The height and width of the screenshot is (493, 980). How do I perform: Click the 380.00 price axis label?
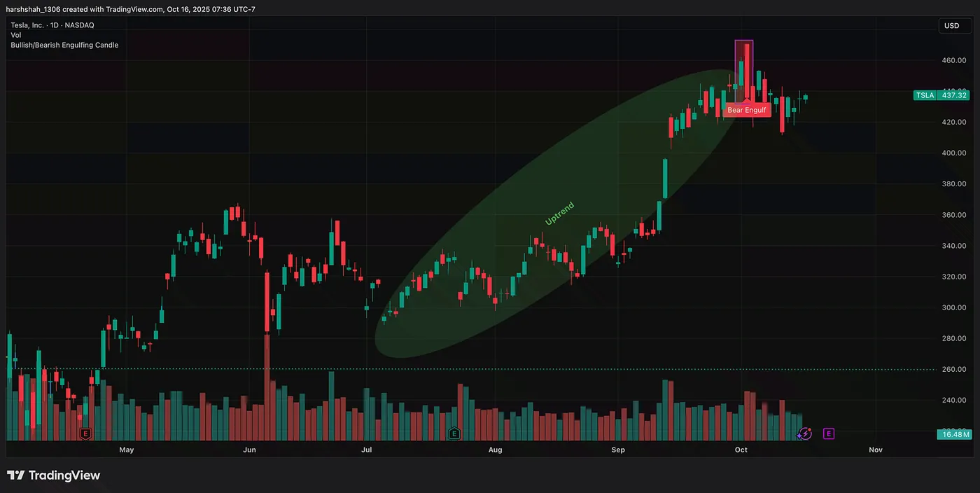[x=953, y=184]
